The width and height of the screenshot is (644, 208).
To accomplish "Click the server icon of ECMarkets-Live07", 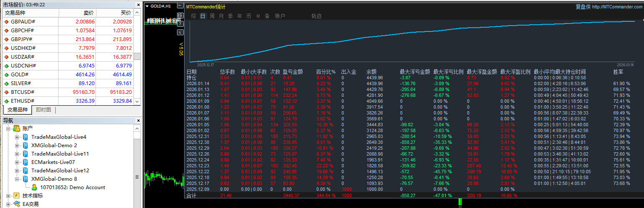I will pyautogui.click(x=25, y=162).
